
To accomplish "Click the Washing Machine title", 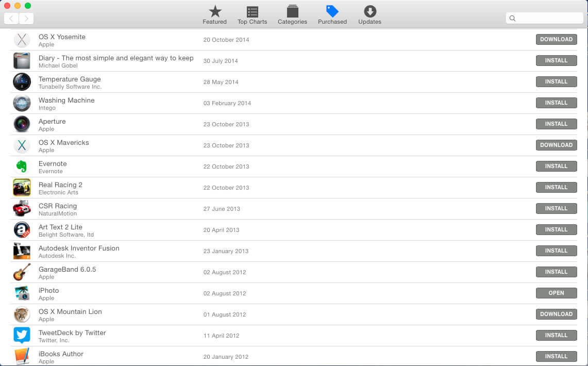I will (x=66, y=100).
